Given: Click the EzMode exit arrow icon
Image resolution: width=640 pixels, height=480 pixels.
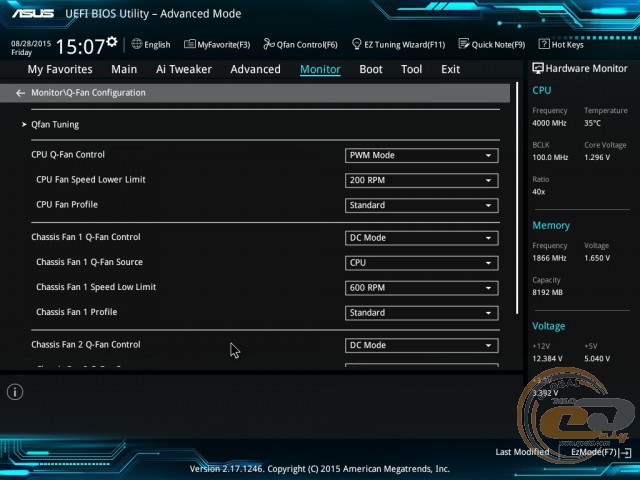Looking at the screenshot, I should coord(625,453).
